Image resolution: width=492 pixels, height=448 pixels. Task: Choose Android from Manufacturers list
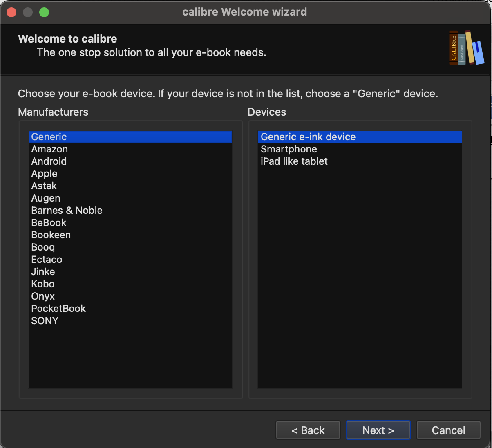130,161
